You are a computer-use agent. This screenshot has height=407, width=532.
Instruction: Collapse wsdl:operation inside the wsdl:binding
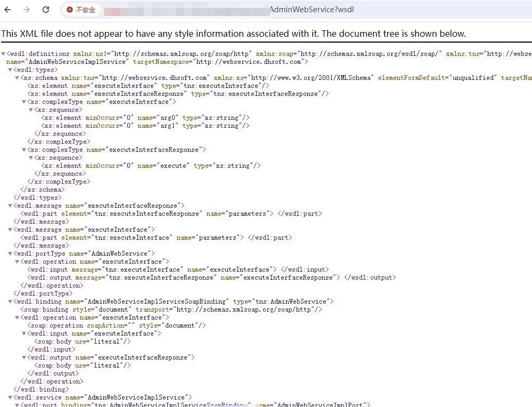[x=17, y=318]
